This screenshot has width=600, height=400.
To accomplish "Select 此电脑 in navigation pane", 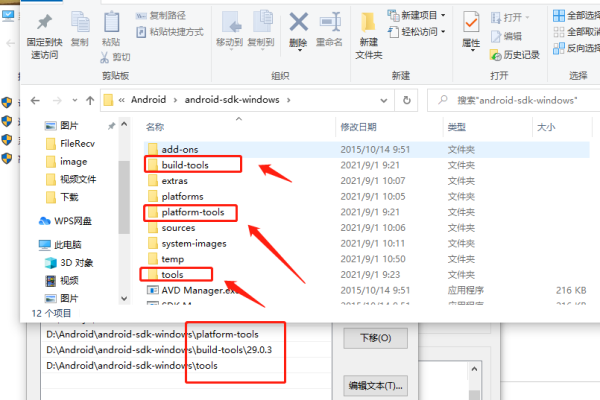I will 60,245.
